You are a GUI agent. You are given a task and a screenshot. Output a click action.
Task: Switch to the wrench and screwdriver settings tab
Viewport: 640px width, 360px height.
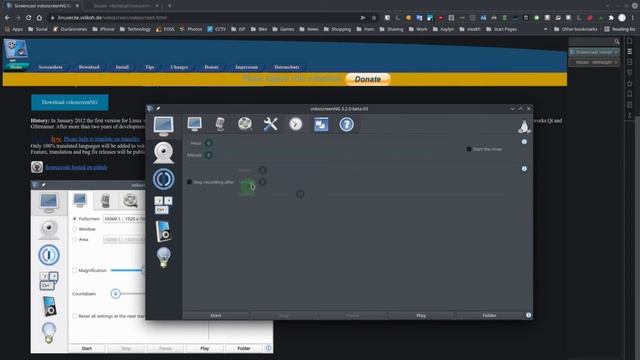[x=270, y=124]
